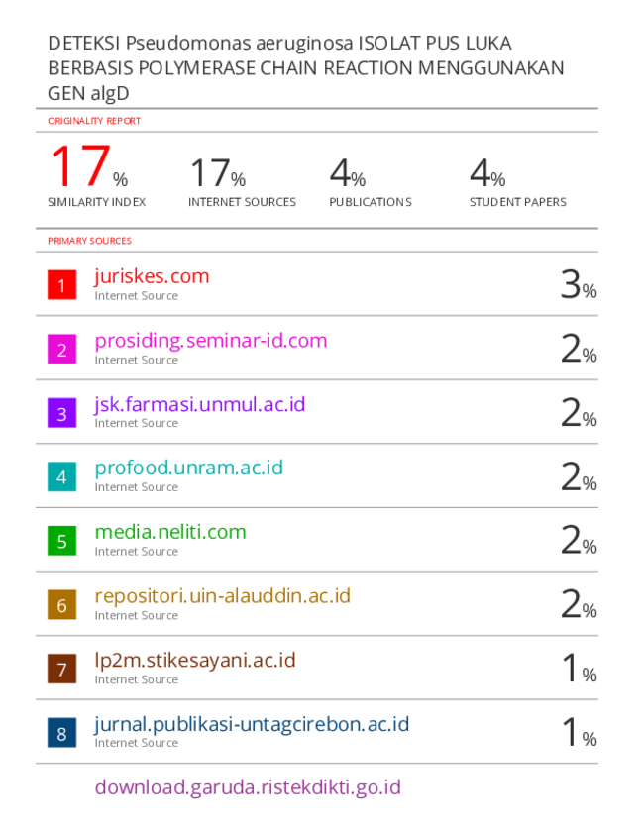The width and height of the screenshot is (644, 833).
Task: Click the purple source number 3 badge
Action: (x=61, y=413)
